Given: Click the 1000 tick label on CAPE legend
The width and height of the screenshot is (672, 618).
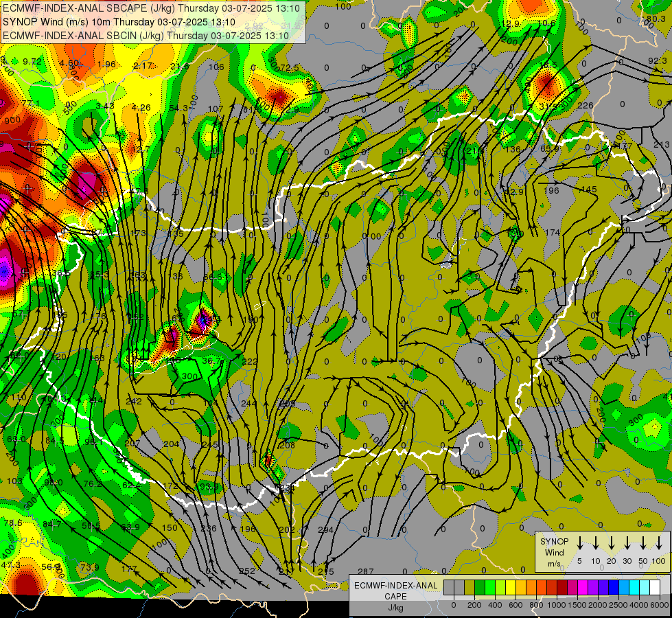Looking at the screenshot, I should pyautogui.click(x=556, y=605).
